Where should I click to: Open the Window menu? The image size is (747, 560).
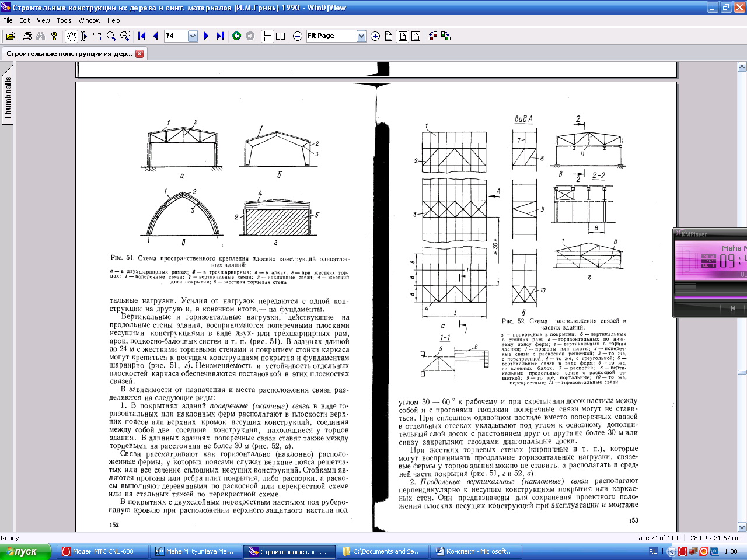[x=89, y=20]
